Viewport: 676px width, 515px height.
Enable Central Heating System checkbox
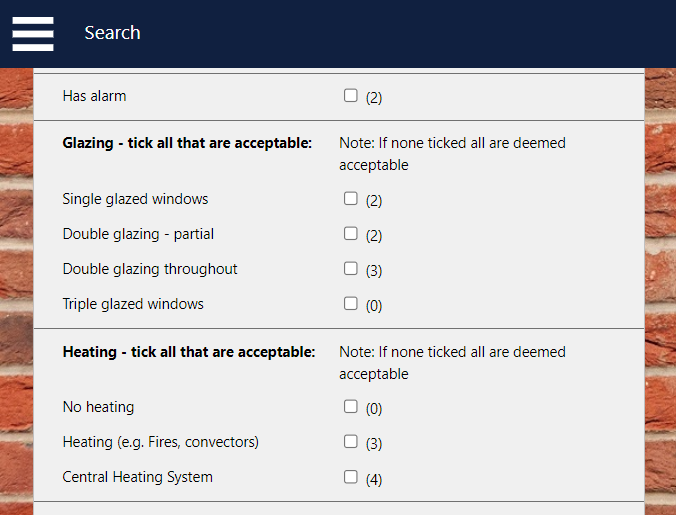coord(350,477)
